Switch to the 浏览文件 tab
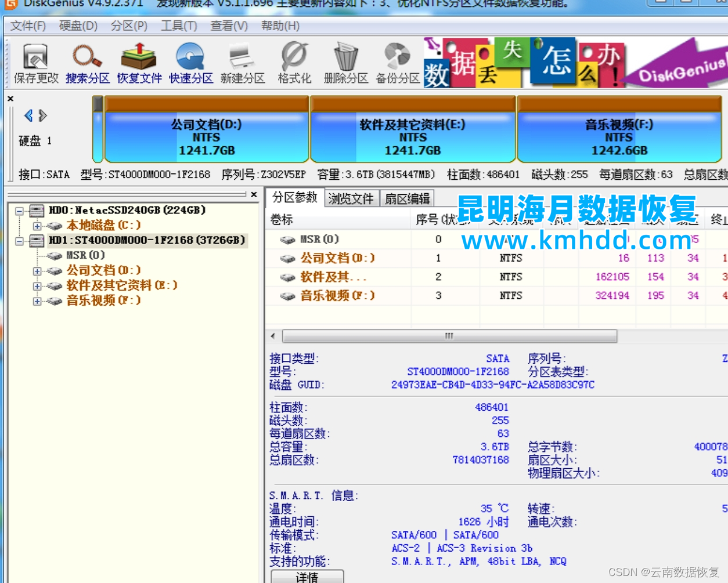Image resolution: width=728 pixels, height=583 pixels. 351,198
